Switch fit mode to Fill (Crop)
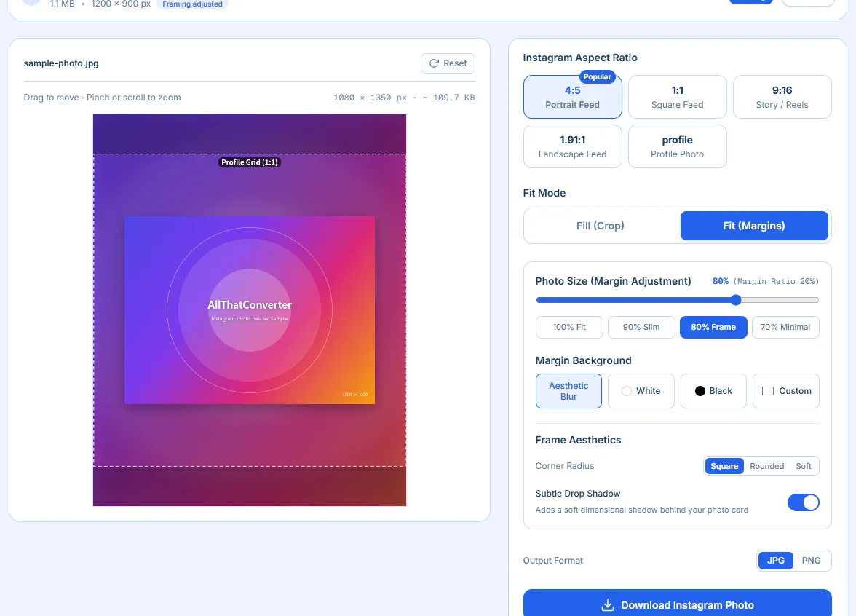This screenshot has height=616, width=856. click(x=600, y=226)
